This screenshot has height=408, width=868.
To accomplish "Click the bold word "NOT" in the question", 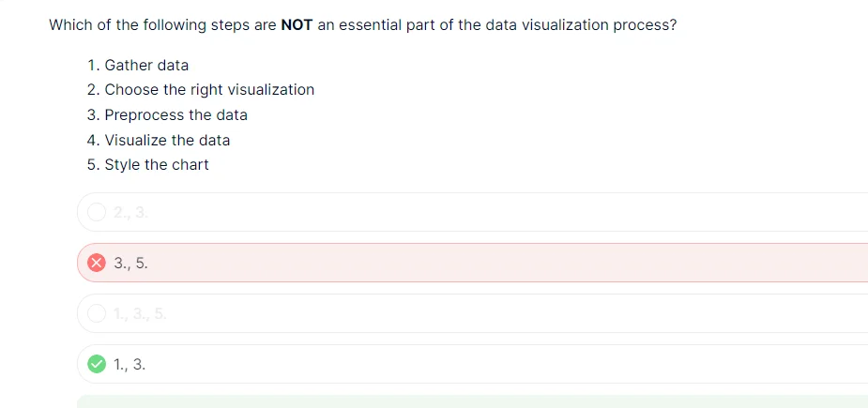I will pyautogui.click(x=297, y=25).
